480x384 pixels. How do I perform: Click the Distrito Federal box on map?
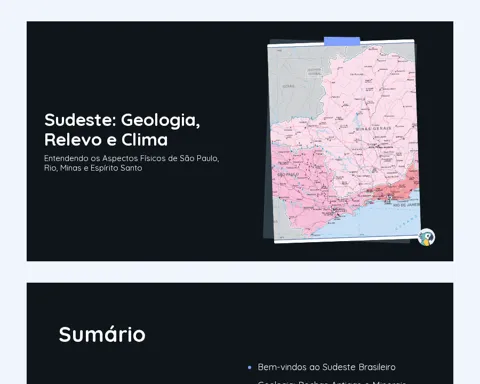[x=314, y=72]
